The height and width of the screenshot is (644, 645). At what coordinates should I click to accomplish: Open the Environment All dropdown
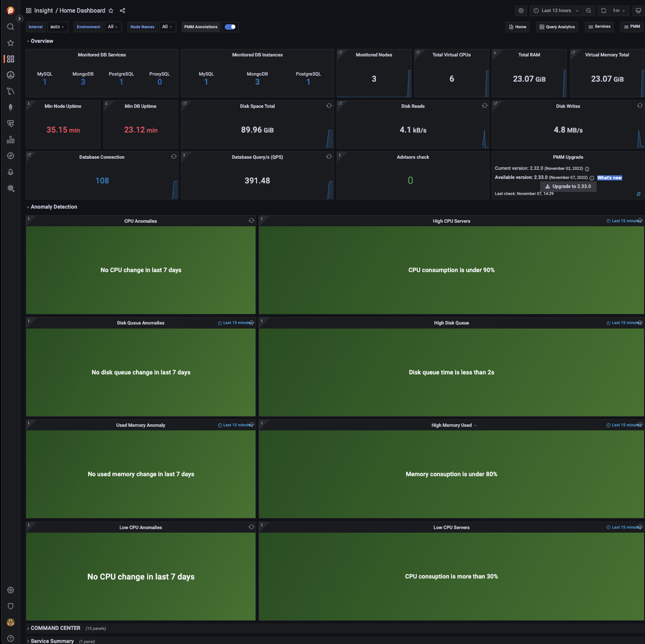tap(113, 27)
